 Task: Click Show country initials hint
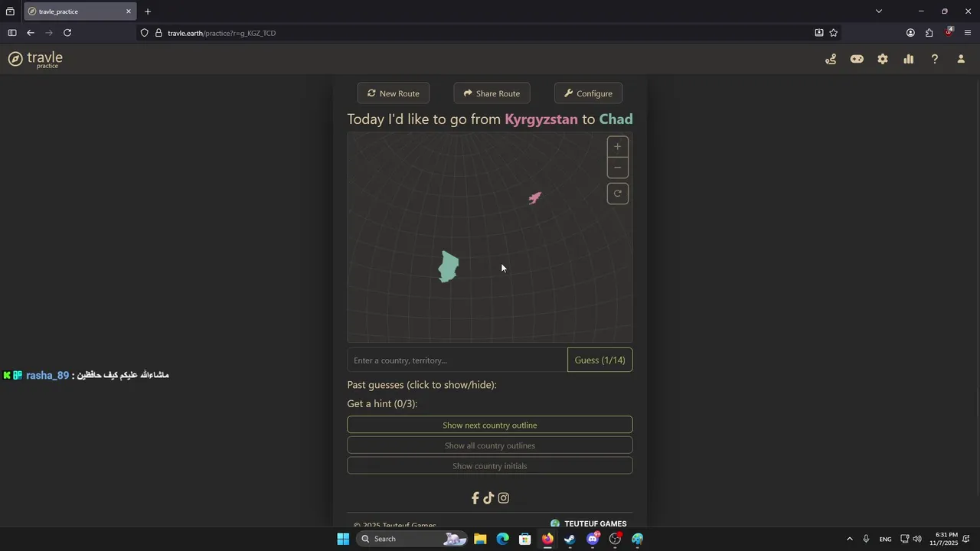pos(490,466)
